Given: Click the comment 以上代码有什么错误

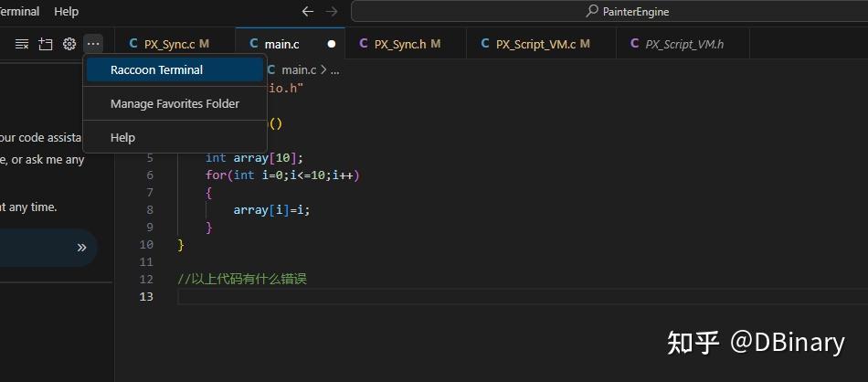Looking at the screenshot, I should coord(242,279).
